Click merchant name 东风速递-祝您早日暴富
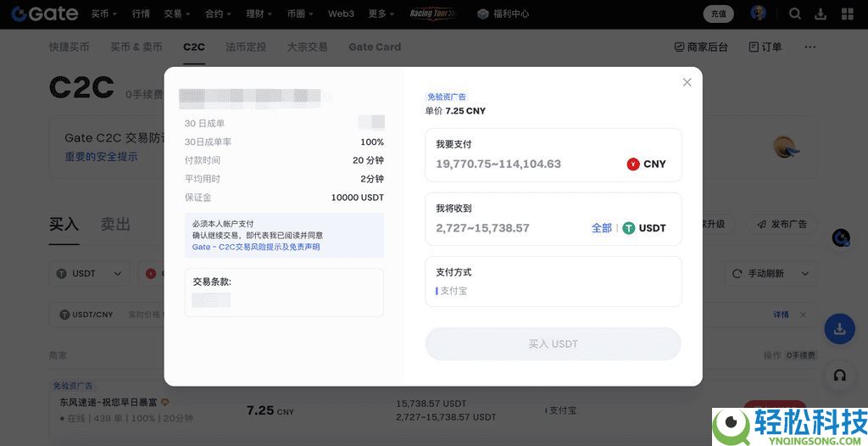Image resolution: width=868 pixels, height=446 pixels. pyautogui.click(x=108, y=402)
